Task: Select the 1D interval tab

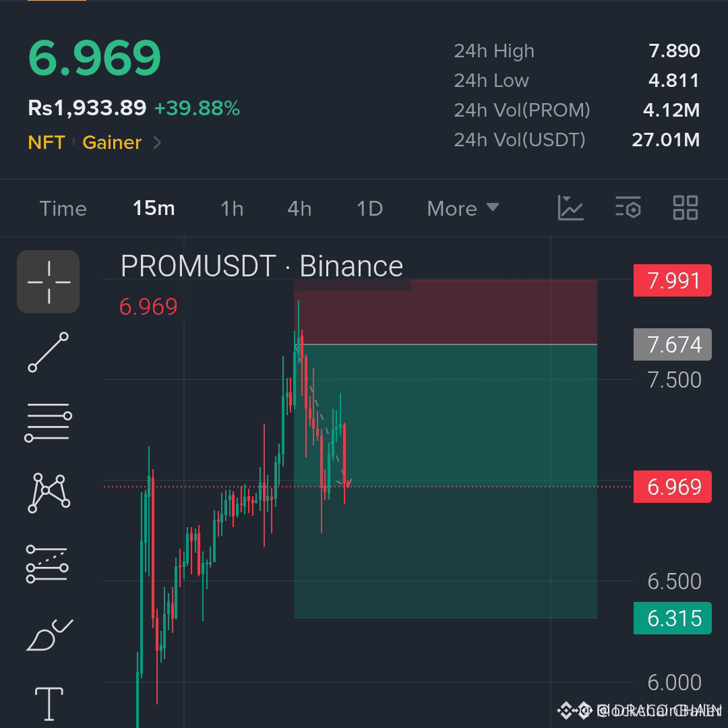Action: (369, 208)
